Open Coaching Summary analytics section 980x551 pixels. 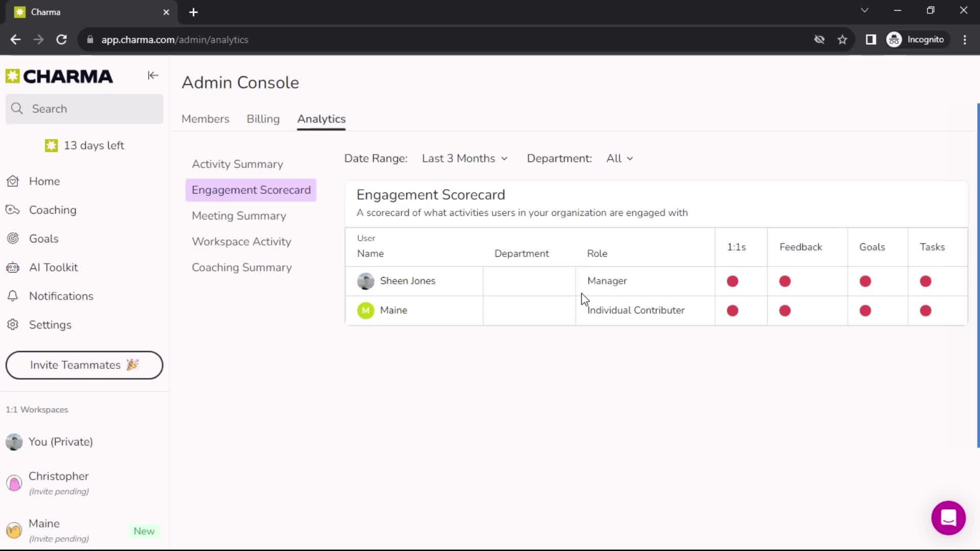pyautogui.click(x=241, y=267)
